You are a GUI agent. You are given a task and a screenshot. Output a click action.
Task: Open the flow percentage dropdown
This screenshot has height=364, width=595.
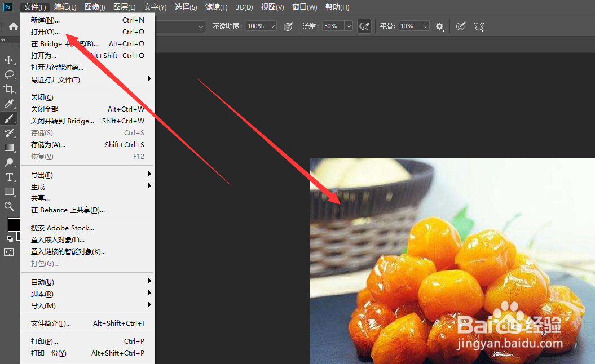(x=348, y=26)
